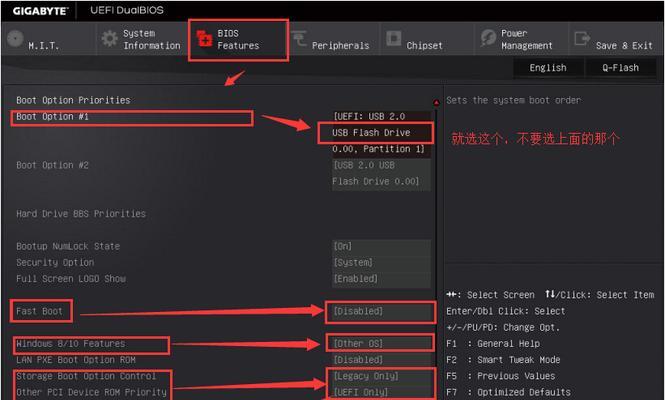Click the Power Management plug icon
The image size is (665, 400).
pyautogui.click(x=488, y=38)
